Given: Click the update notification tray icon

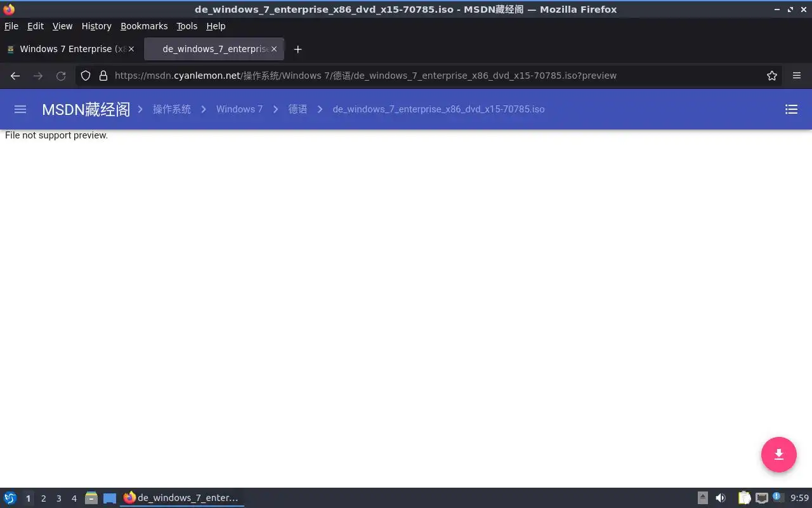Looking at the screenshot, I should [778, 498].
